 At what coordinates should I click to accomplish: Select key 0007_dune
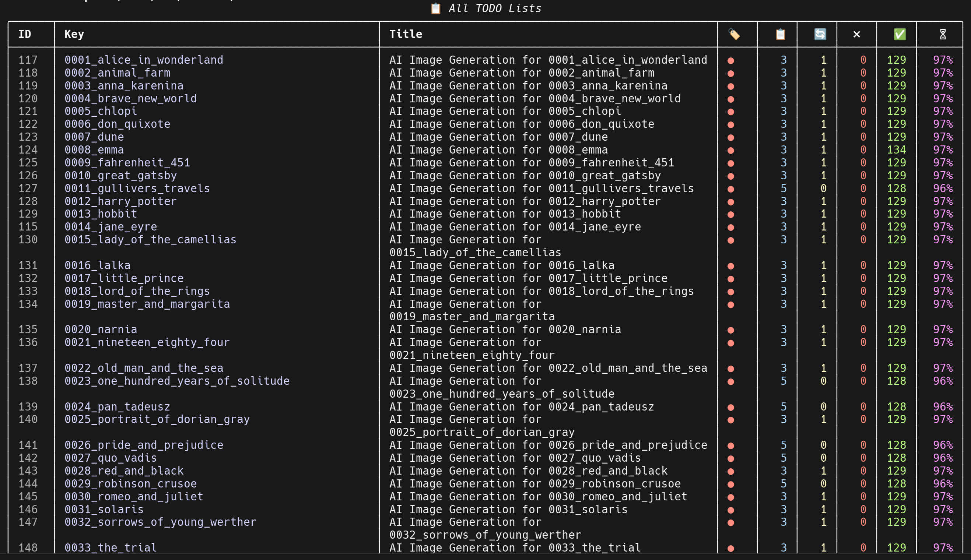tap(94, 137)
